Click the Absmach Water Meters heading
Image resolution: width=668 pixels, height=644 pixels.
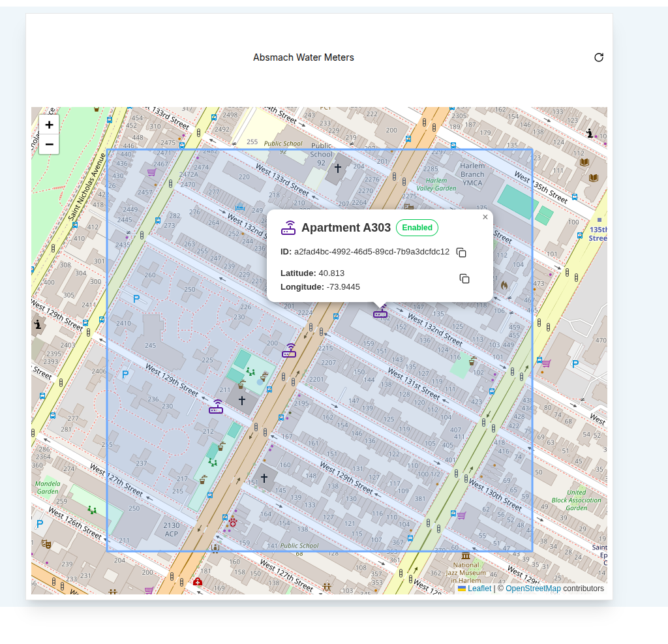[x=303, y=57]
